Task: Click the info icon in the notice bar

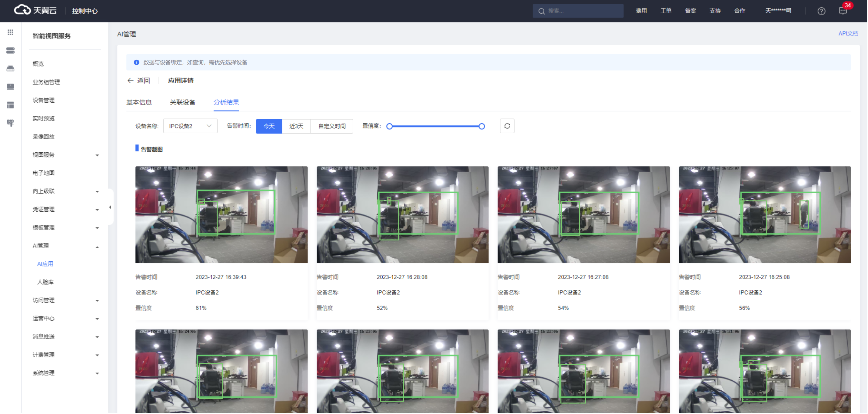Action: point(136,63)
